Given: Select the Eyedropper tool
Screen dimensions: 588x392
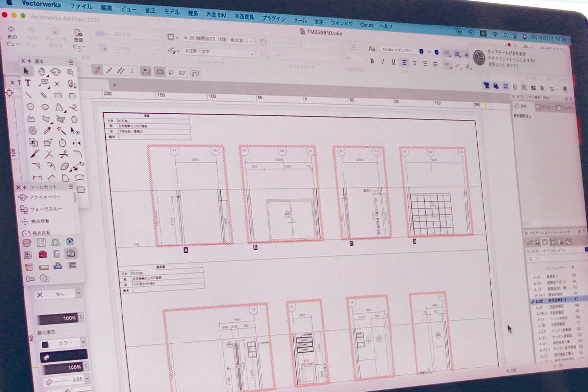Looking at the screenshot, I should 47,130.
